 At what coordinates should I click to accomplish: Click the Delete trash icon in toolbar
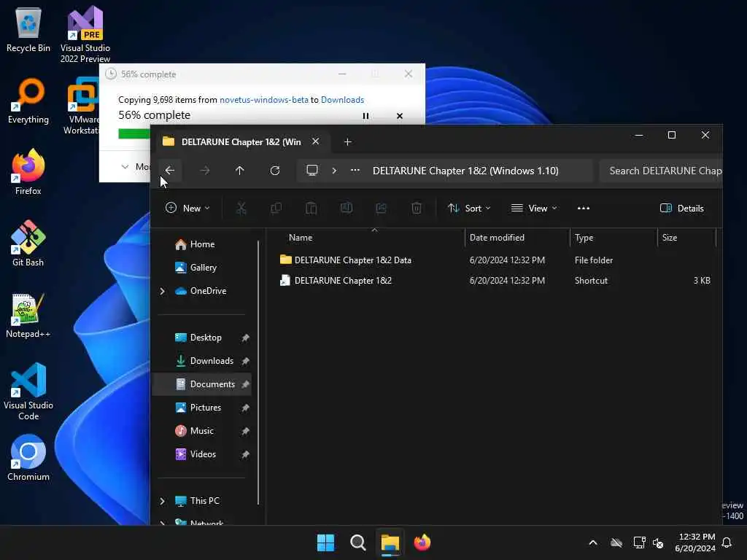(417, 208)
